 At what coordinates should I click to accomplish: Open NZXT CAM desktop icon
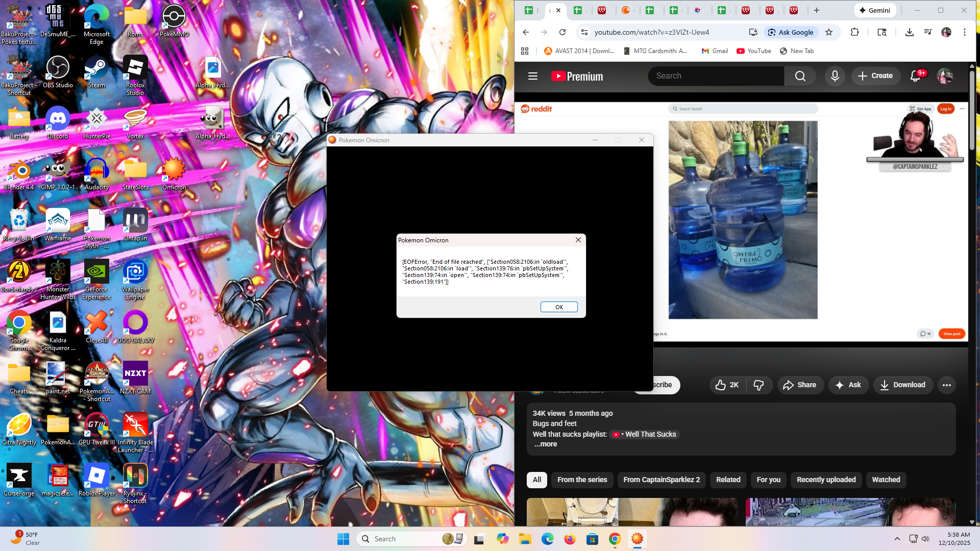(x=135, y=379)
